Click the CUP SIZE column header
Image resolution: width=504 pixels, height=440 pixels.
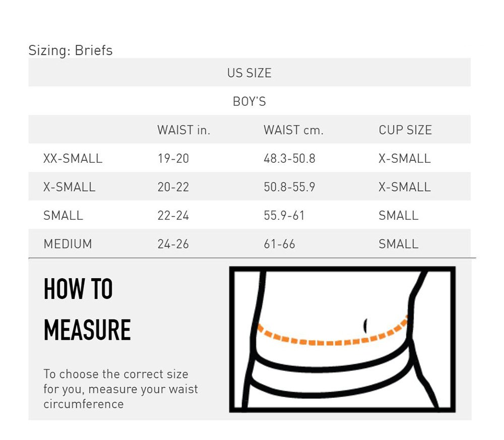pos(405,130)
